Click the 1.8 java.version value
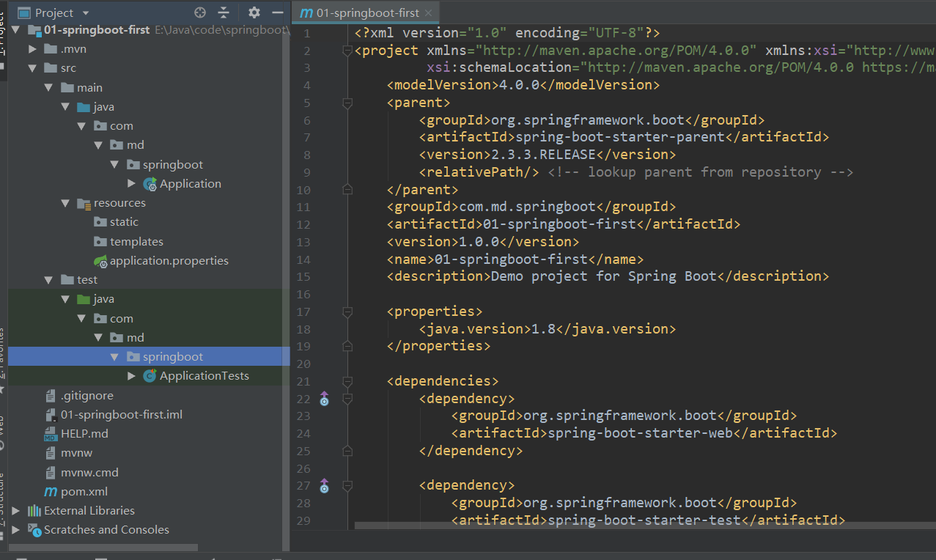936x560 pixels. point(544,329)
